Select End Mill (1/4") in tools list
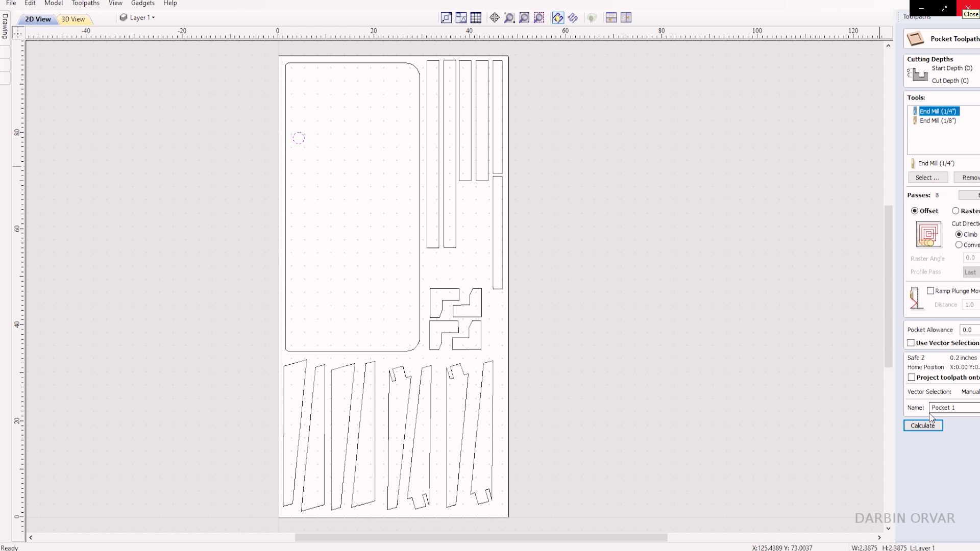The image size is (980, 551). (x=938, y=111)
